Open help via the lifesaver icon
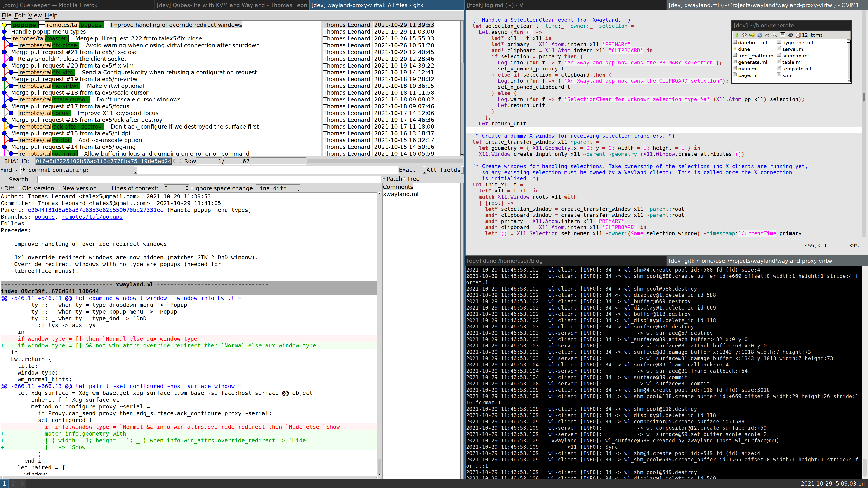The image size is (868, 488). 798,35
